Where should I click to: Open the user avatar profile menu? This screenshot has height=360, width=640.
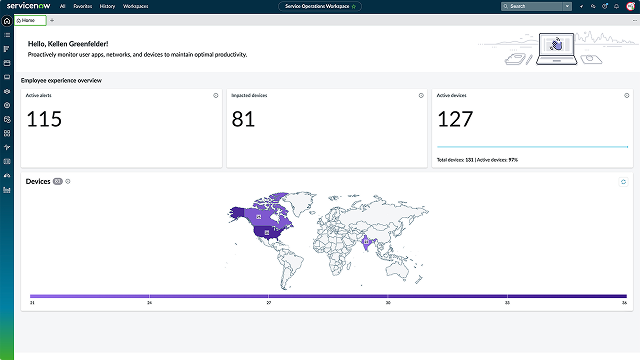(630, 6)
